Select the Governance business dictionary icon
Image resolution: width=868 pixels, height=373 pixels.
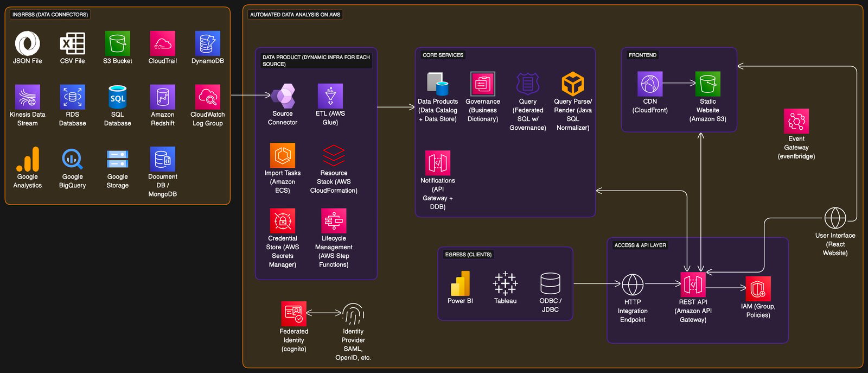482,84
